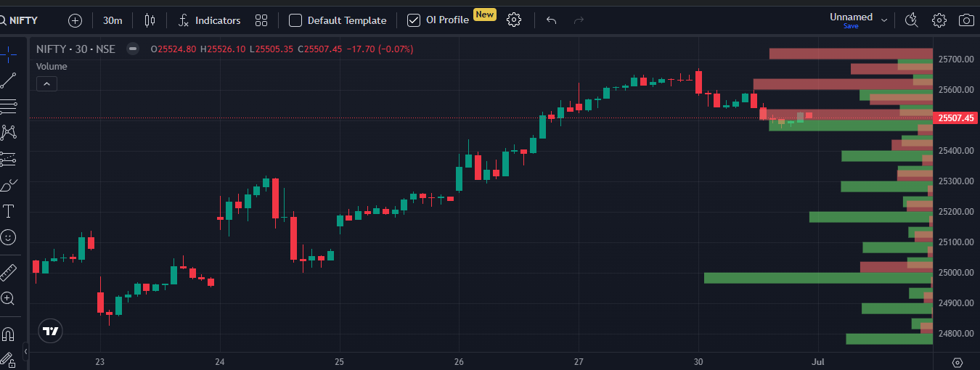
Task: Undo the last chart action
Action: [x=551, y=20]
